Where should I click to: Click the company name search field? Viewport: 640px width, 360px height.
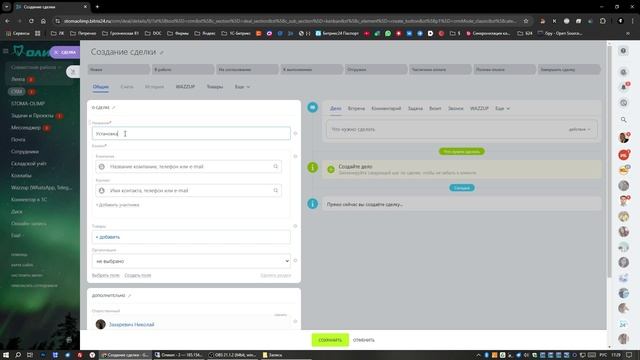tap(188, 167)
